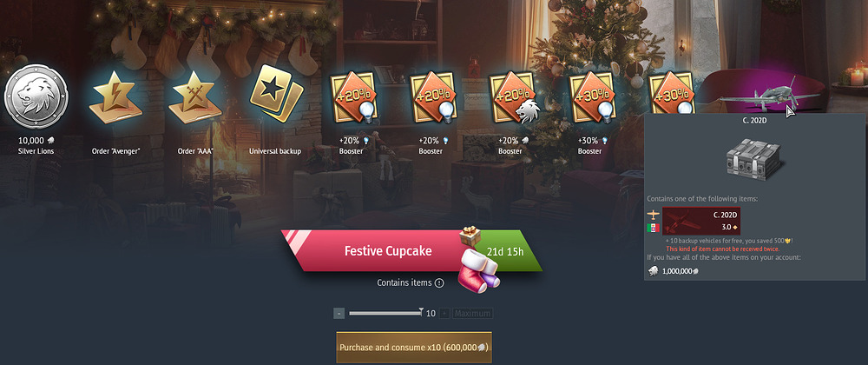Select the first +20% research booster icon
Screen dimensions: 868x365
coord(354,97)
